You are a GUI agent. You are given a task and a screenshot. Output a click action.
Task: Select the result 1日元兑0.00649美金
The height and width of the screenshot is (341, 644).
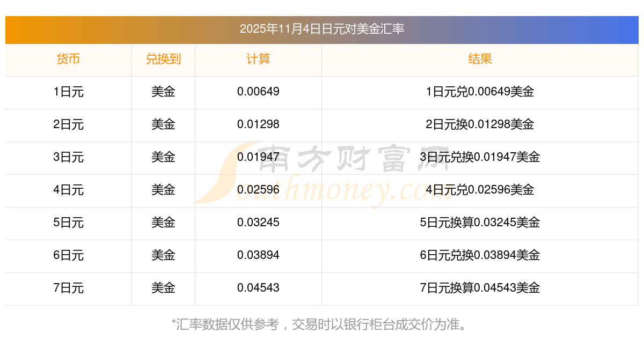point(480,92)
